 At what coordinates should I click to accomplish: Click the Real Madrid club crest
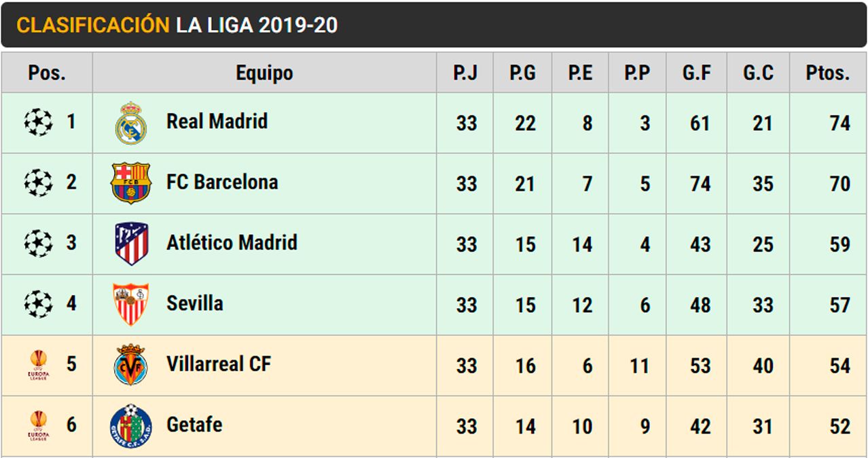coord(130,123)
